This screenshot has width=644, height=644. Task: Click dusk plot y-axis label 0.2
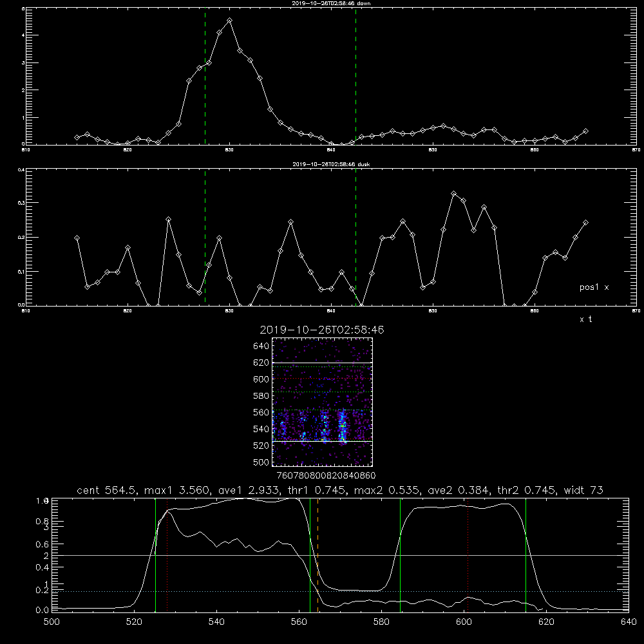click(x=21, y=238)
